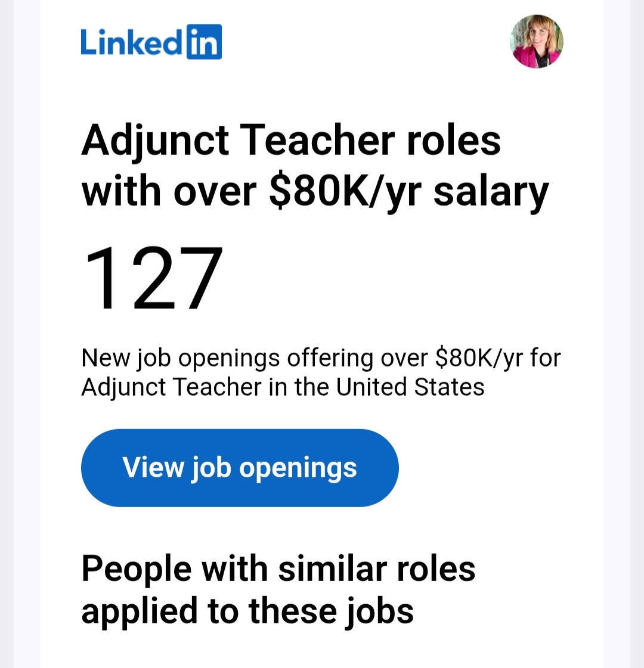Click 'applied to these jobs' heading line
This screenshot has width=644, height=668.
point(247,611)
